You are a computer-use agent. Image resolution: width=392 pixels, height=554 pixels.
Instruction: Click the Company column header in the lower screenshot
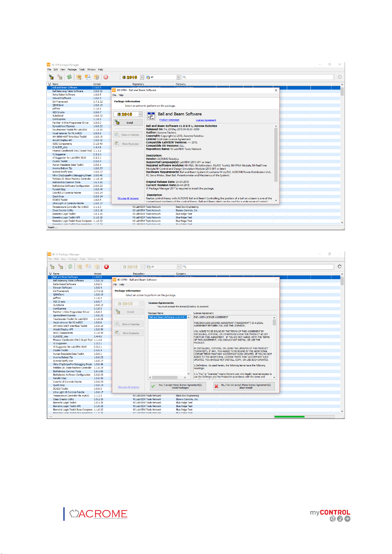(181, 274)
